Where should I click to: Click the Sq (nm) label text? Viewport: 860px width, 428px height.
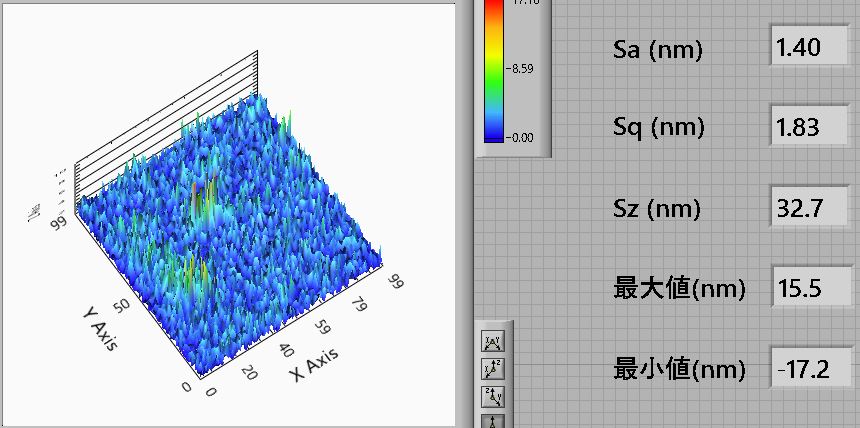(x=658, y=128)
